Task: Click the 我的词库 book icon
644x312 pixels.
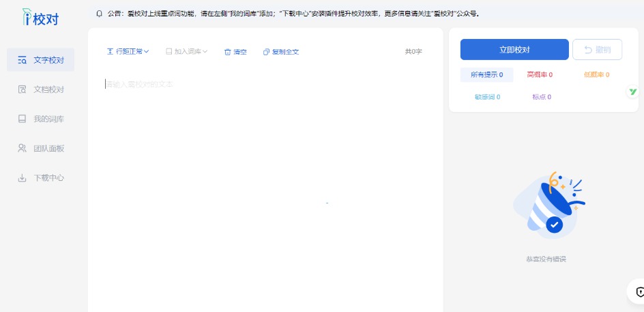Action: (23, 119)
